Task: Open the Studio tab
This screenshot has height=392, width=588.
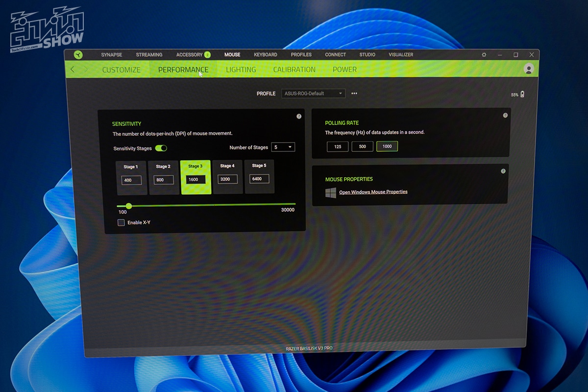Action: pyautogui.click(x=367, y=55)
